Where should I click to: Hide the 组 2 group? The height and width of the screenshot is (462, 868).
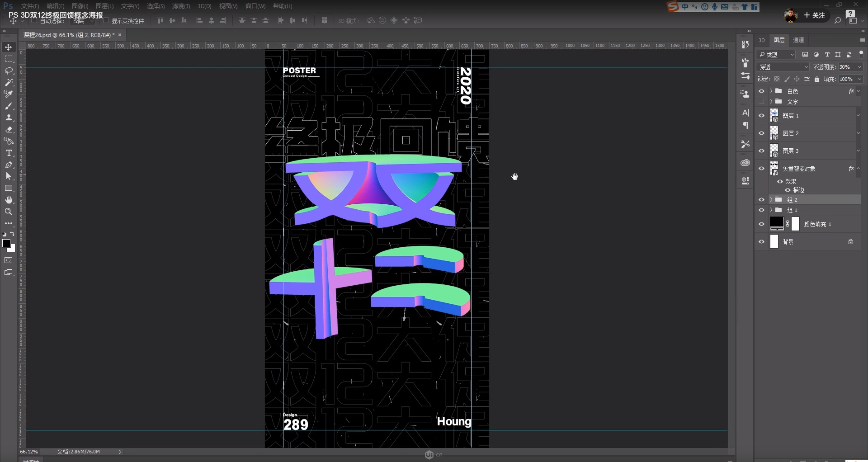[x=761, y=200]
